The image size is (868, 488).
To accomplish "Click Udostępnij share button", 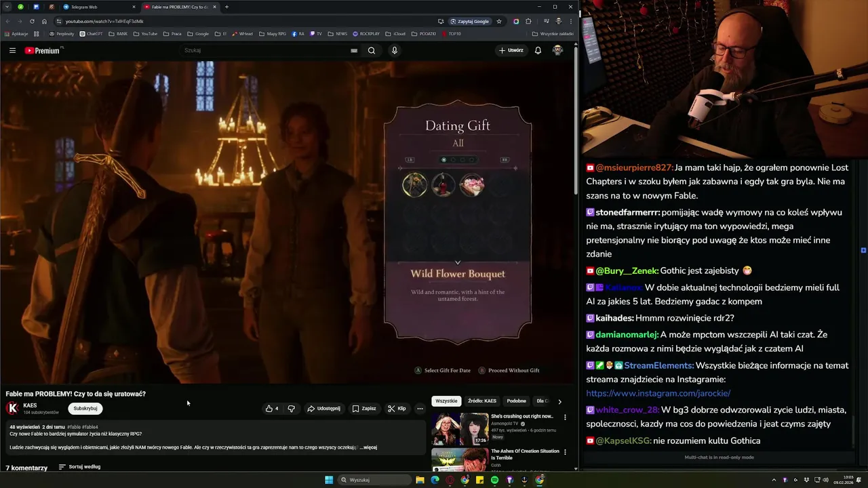I will [x=323, y=409].
